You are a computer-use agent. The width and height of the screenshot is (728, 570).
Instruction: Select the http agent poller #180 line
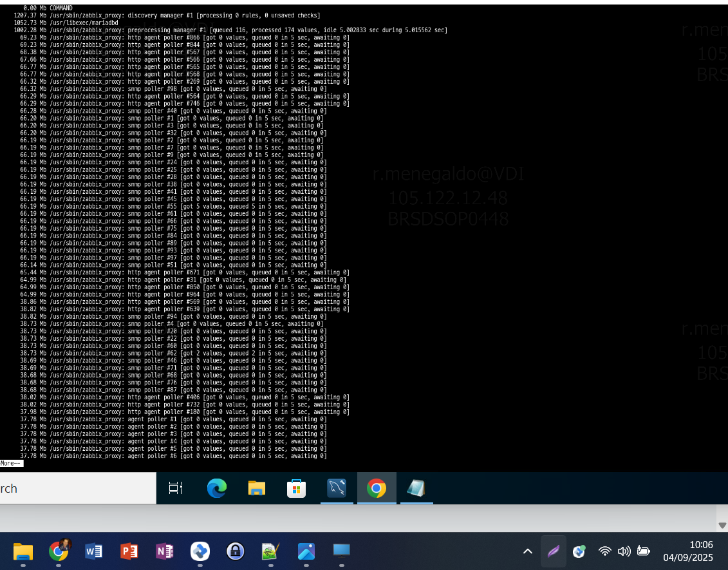[185, 412]
